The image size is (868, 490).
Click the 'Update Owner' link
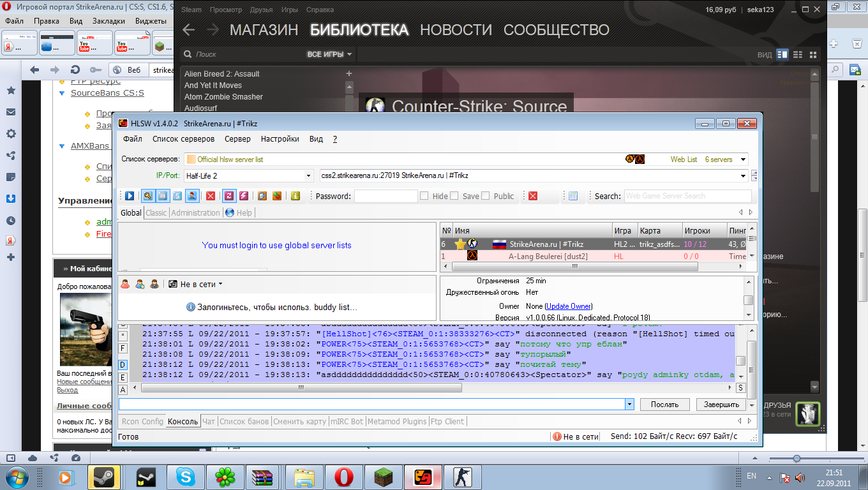(568, 306)
